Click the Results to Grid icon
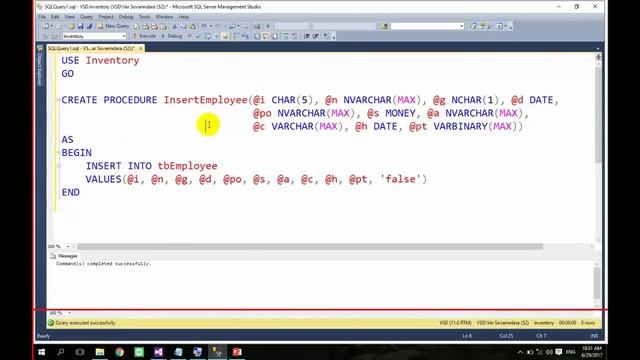The image size is (640, 360). coord(266,36)
